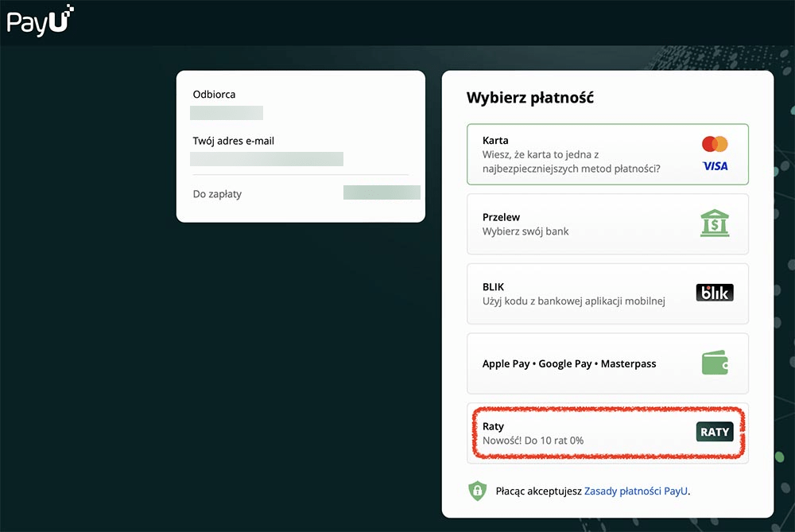795x532 pixels.
Task: Click the dark RATY badge
Action: point(715,432)
